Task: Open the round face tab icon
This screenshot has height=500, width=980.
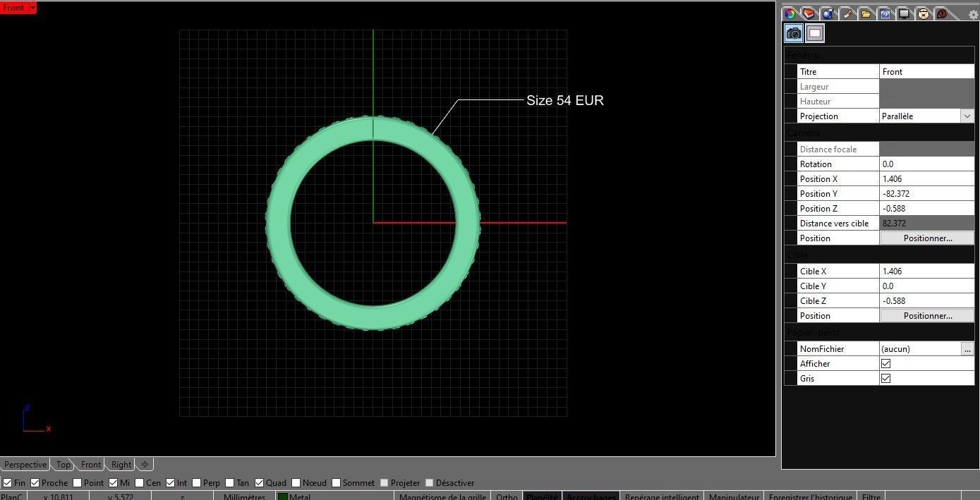Action: 924,13
